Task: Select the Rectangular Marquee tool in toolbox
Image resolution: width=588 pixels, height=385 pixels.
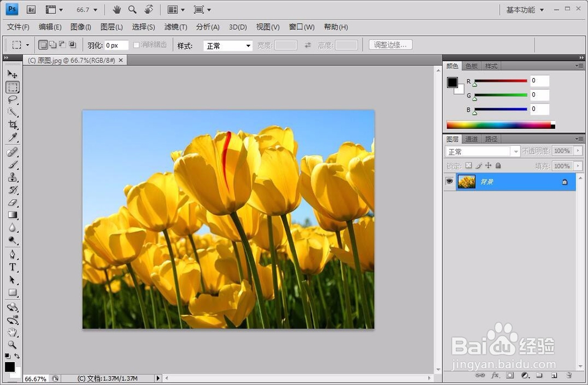Action: pyautogui.click(x=12, y=87)
